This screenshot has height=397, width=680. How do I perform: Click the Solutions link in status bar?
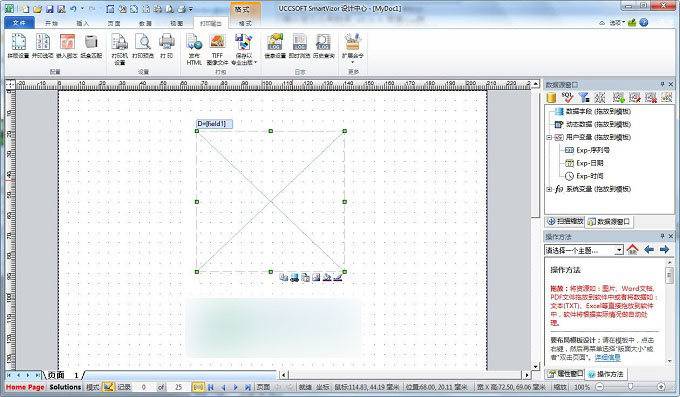coord(65,387)
